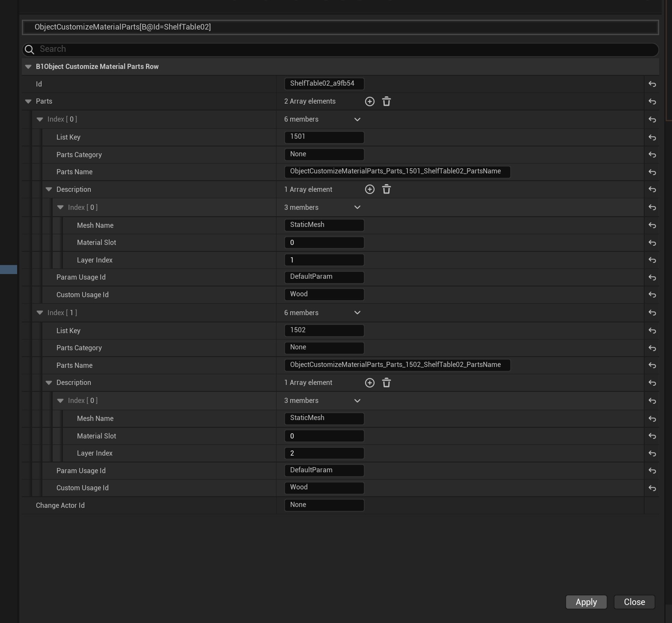
Task: Edit the Id field ShelfTable02_a9fb54
Action: [x=324, y=84]
